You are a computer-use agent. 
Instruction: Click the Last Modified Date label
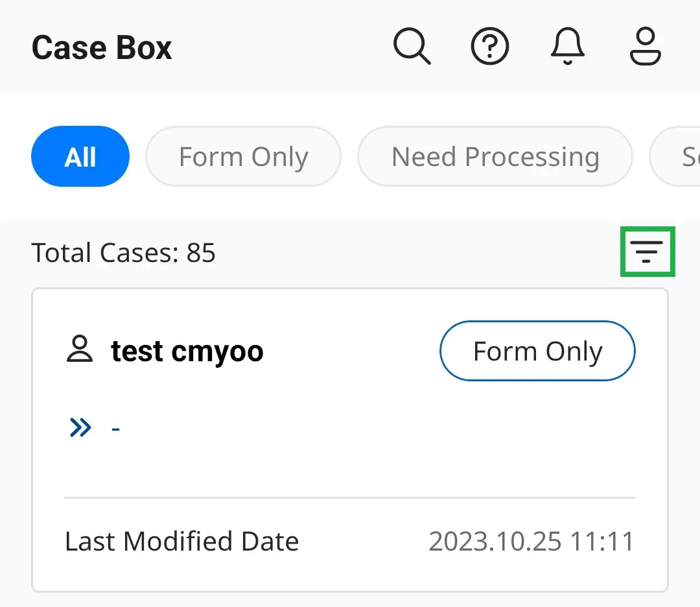181,542
